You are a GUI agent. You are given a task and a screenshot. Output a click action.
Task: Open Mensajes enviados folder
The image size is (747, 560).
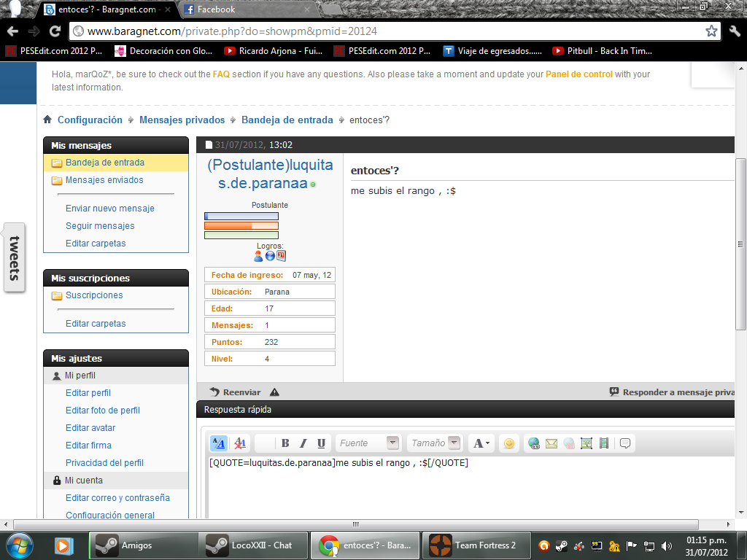pos(104,180)
